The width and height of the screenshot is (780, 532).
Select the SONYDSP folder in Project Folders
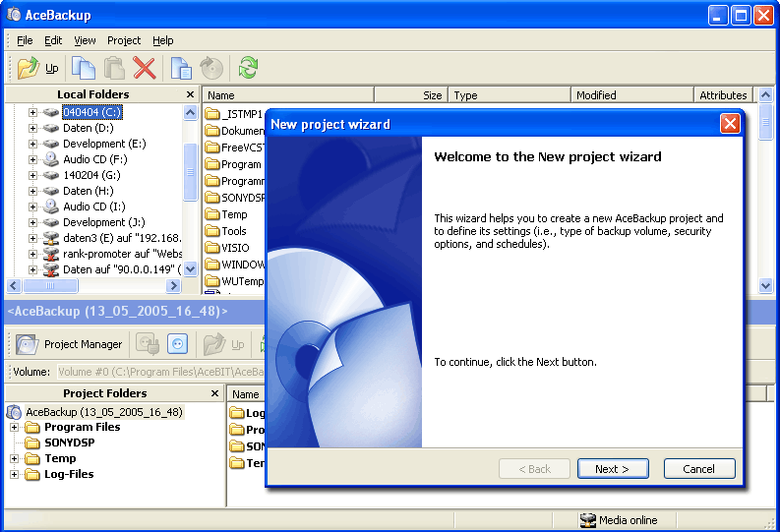(x=69, y=443)
